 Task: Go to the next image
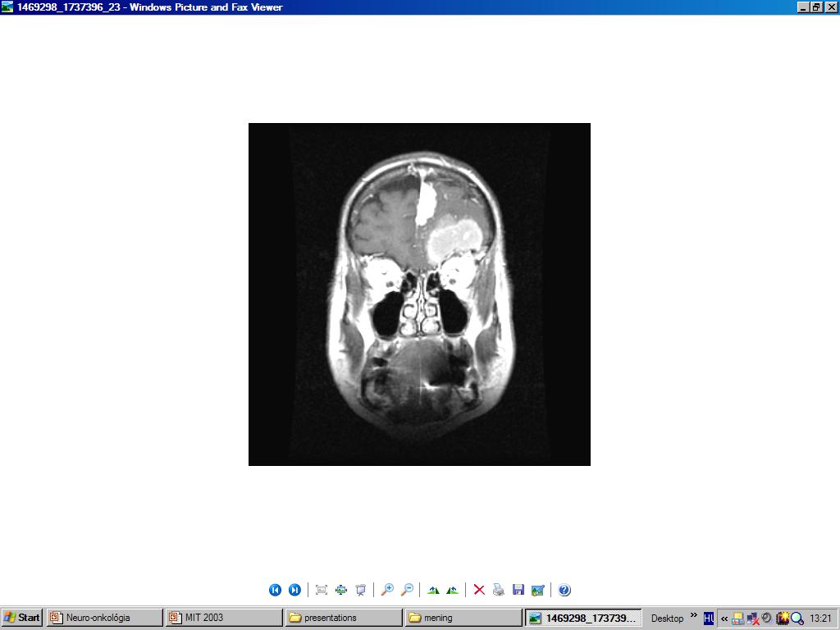[x=294, y=590]
